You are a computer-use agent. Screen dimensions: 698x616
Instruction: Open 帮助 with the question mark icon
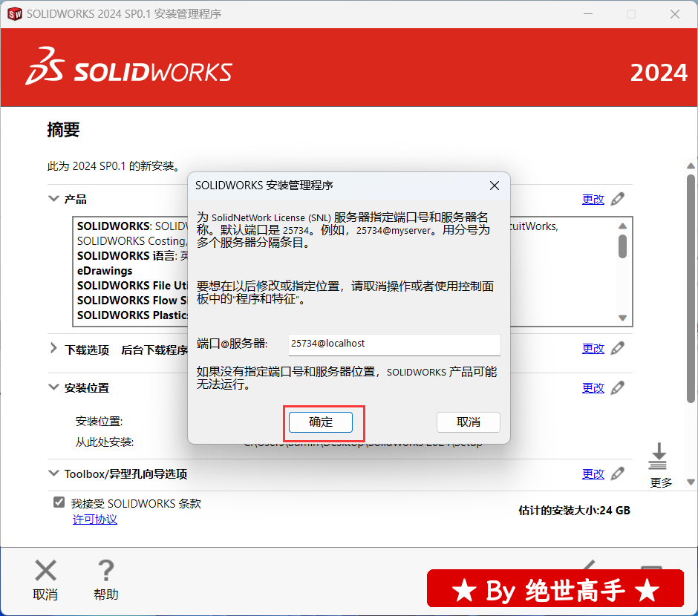click(106, 570)
